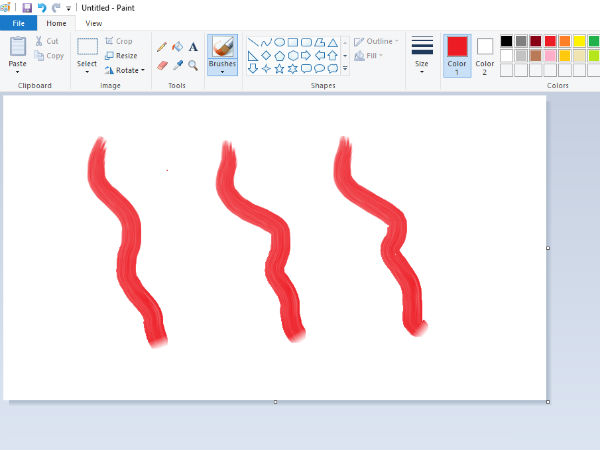Image resolution: width=600 pixels, height=450 pixels.
Task: Click the Magnifier tool
Action: coord(193,65)
